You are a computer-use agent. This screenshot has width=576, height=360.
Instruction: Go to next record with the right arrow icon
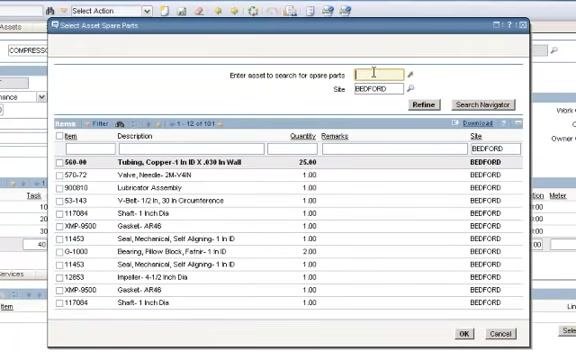pos(234,11)
